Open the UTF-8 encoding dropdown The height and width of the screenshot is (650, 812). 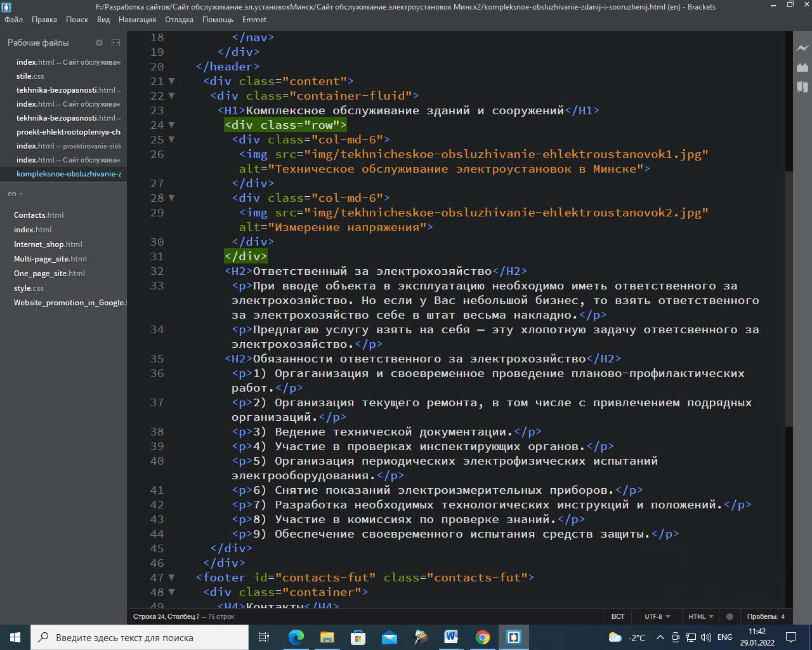(x=657, y=616)
